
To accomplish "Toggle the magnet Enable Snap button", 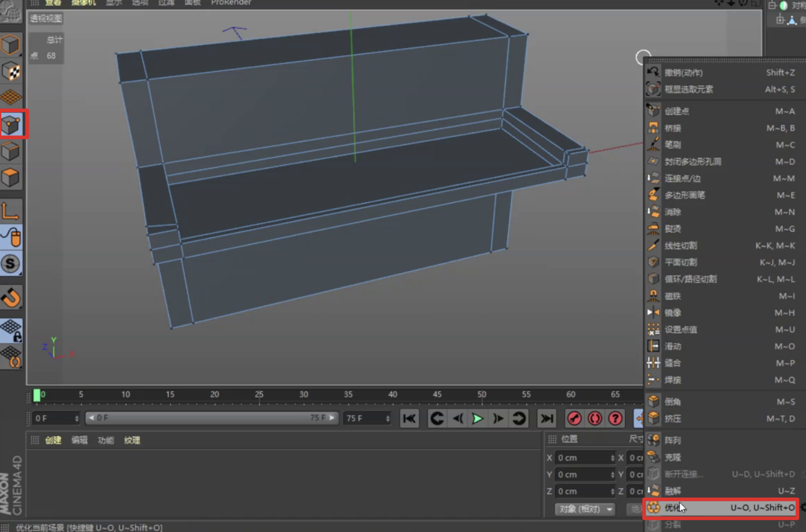I will (11, 297).
